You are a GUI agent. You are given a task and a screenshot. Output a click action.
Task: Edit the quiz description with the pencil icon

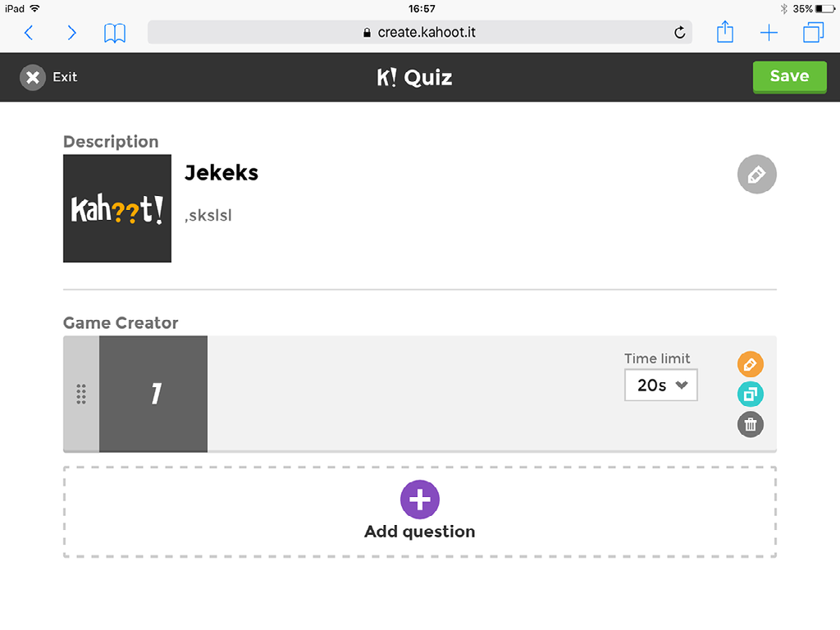[756, 174]
